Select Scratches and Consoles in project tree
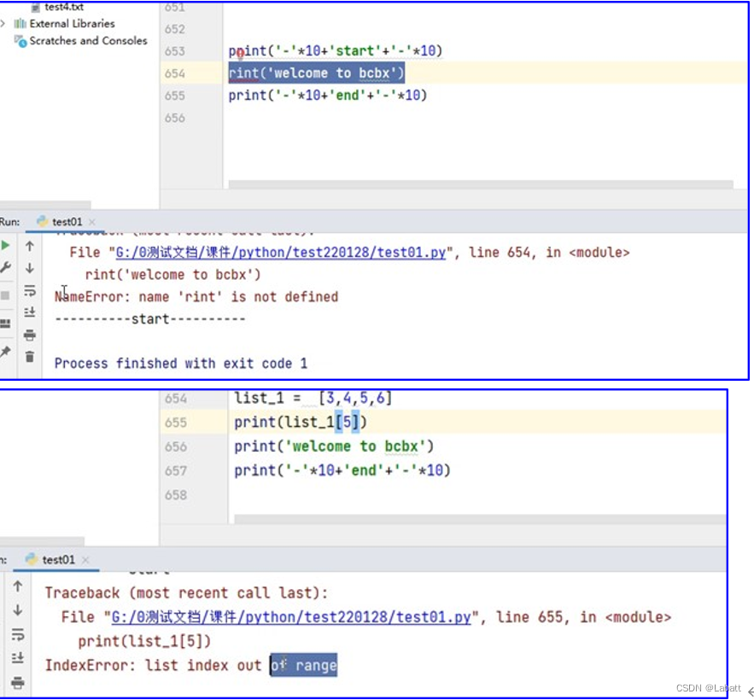Image resolution: width=754 pixels, height=700 pixels. click(89, 41)
